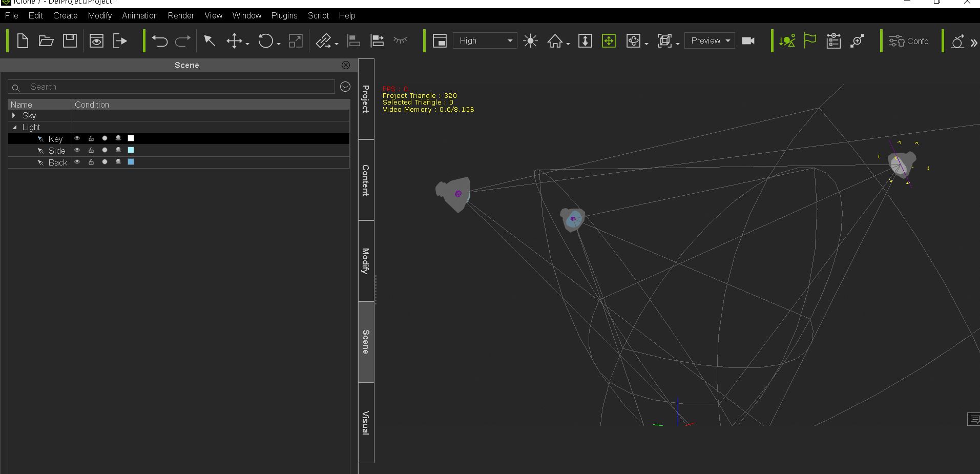Screen dimensions: 980x474
Task: Open the Link tool dropdown arrow
Action: (337, 45)
